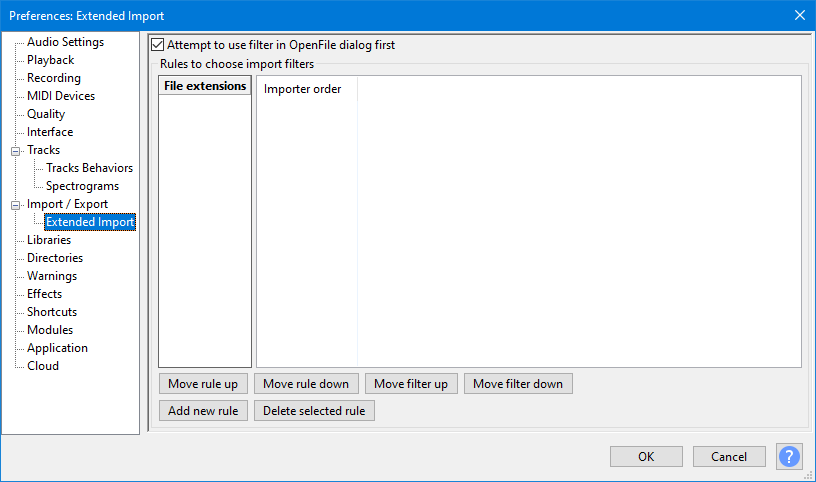Select the Cloud category
This screenshot has width=816, height=482.
[43, 366]
